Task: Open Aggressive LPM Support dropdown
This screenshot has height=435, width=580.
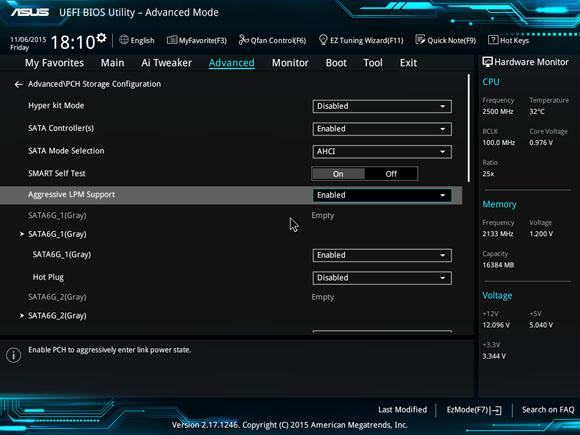Action: [x=382, y=195]
